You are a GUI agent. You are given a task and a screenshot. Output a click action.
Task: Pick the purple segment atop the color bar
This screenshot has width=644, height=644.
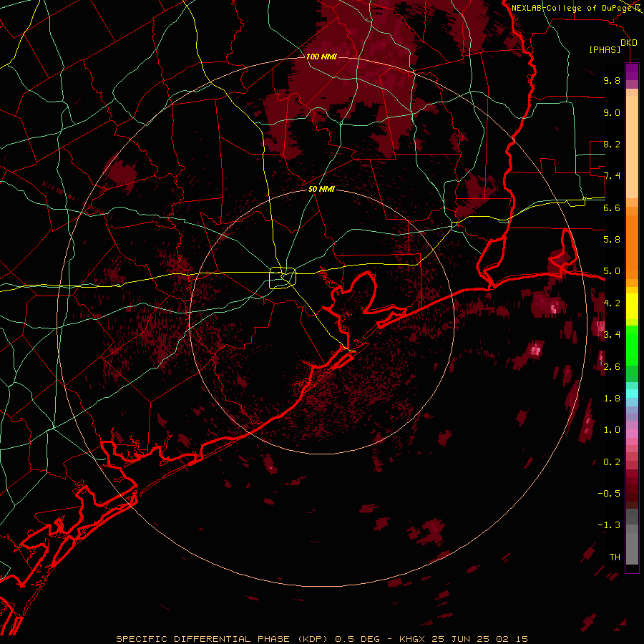pos(632,72)
